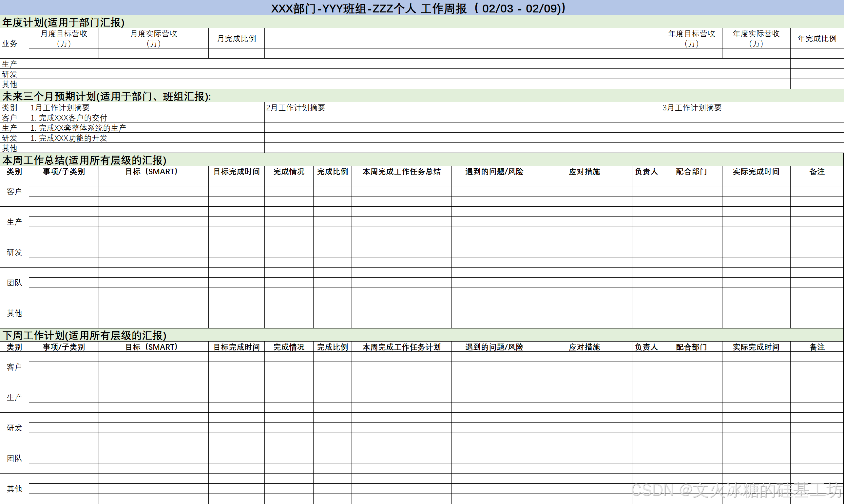Click 本周完成工作任务计划 column header
844x504 pixels.
coord(402,347)
